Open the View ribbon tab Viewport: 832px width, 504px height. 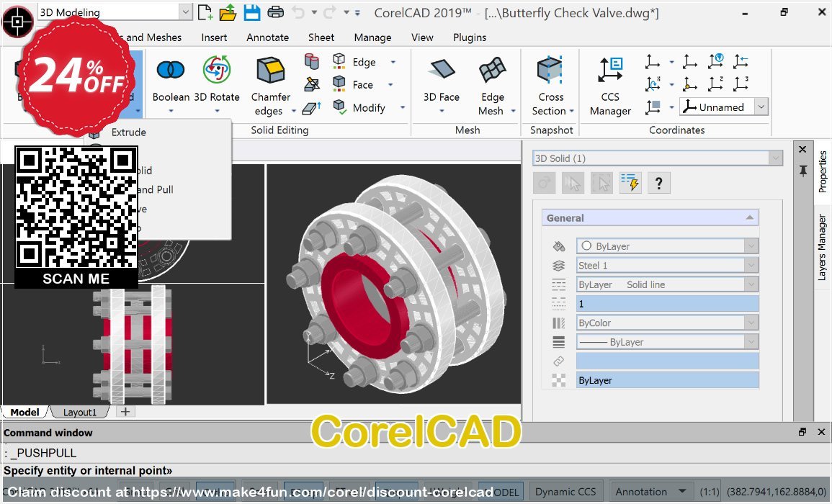tap(422, 37)
